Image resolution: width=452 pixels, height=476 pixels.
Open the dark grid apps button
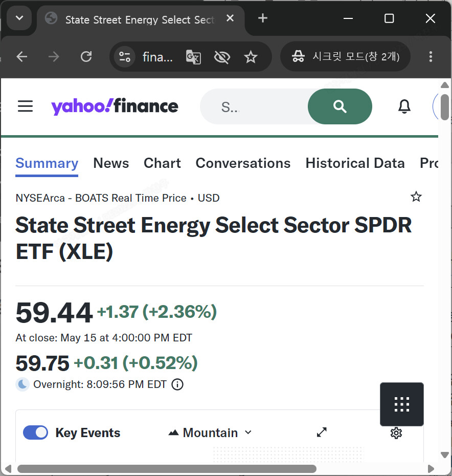tap(402, 404)
